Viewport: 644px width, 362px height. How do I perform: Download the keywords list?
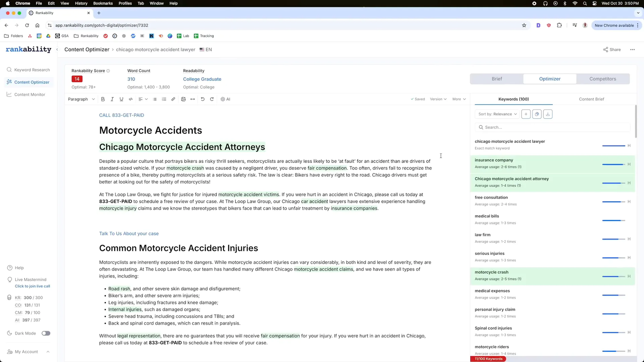click(x=548, y=114)
